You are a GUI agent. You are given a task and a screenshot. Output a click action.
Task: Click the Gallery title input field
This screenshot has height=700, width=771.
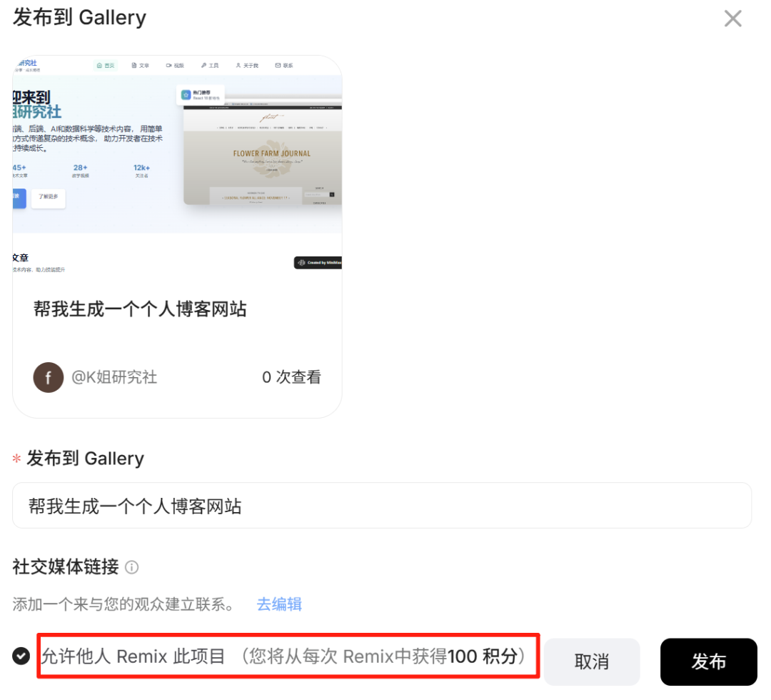click(x=381, y=506)
